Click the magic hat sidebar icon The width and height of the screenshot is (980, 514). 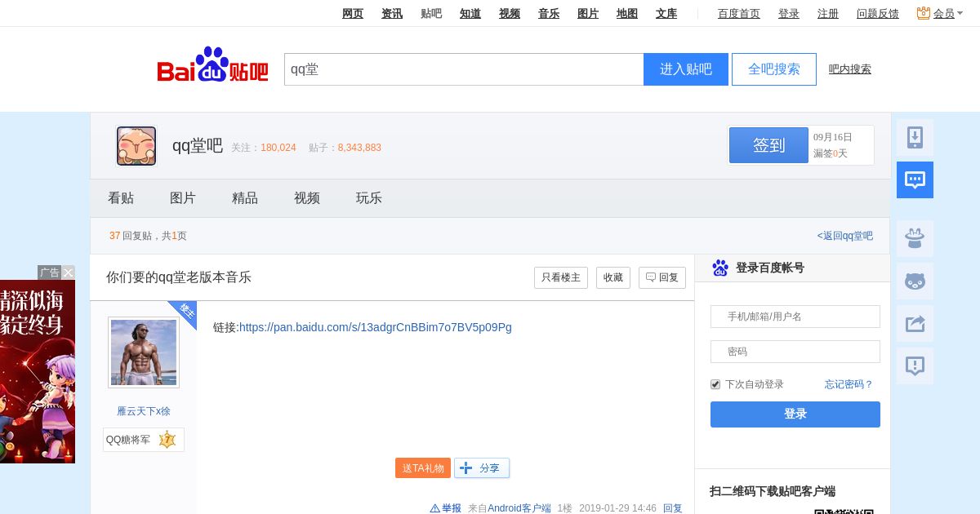(x=915, y=238)
